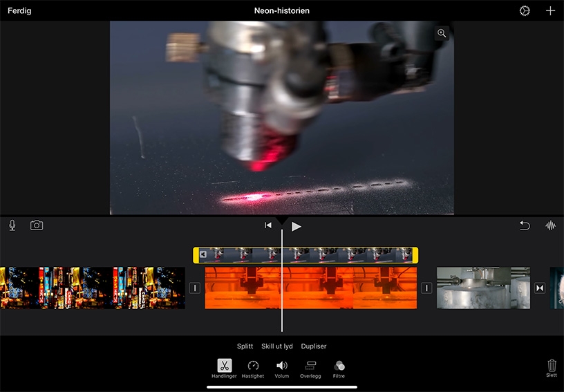
Task: Click the zoom magnifier in the viewer
Action: point(442,33)
